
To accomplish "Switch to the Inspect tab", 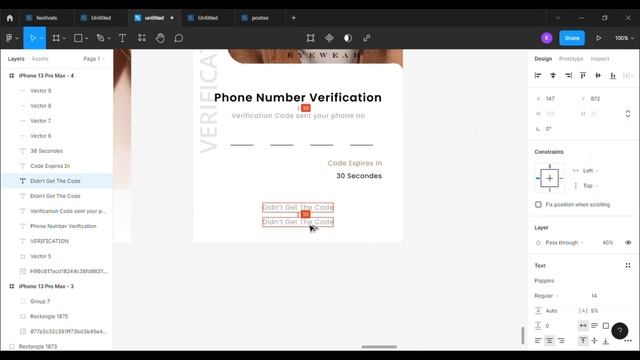I will click(x=600, y=59).
